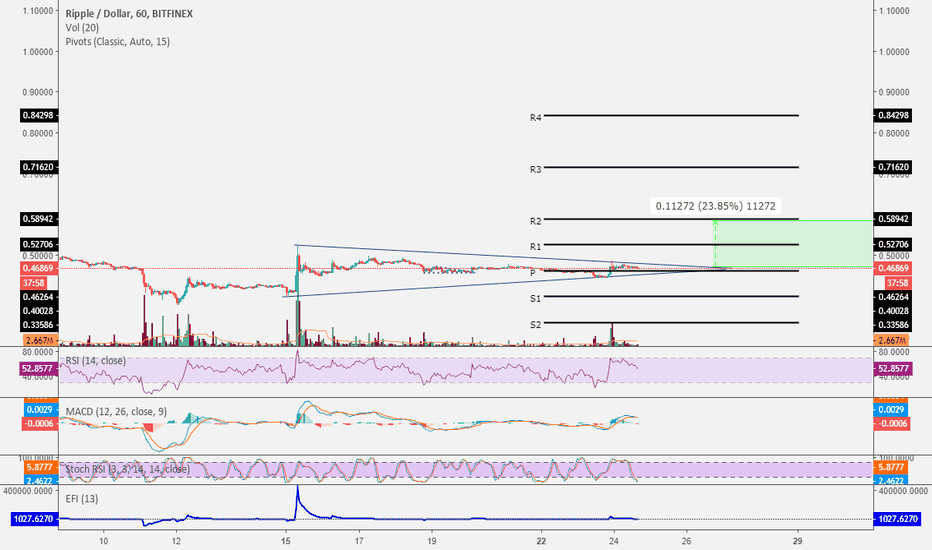Select the MACD (12, 26, close, 9) label
This screenshot has height=550, width=932.
tap(116, 411)
